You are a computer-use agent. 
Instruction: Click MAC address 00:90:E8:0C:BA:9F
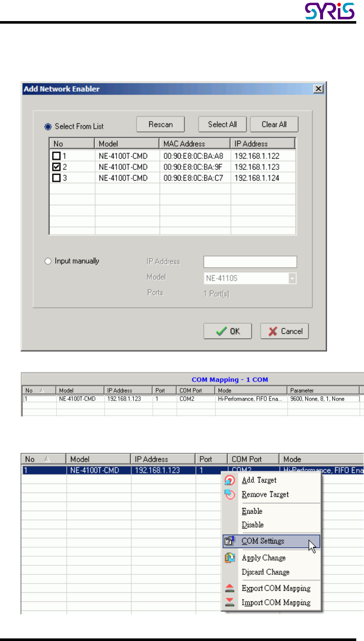click(x=193, y=167)
